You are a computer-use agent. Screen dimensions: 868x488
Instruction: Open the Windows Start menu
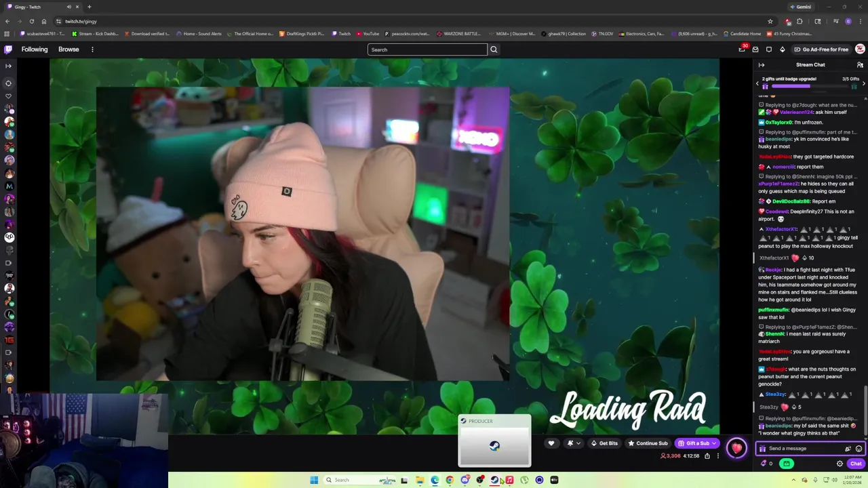(x=314, y=480)
